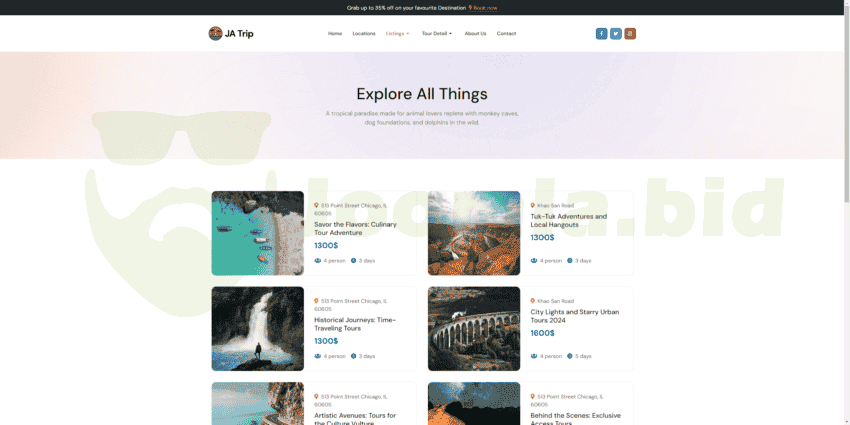Open the Locations menu item
The width and height of the screenshot is (850, 425).
pyautogui.click(x=364, y=34)
